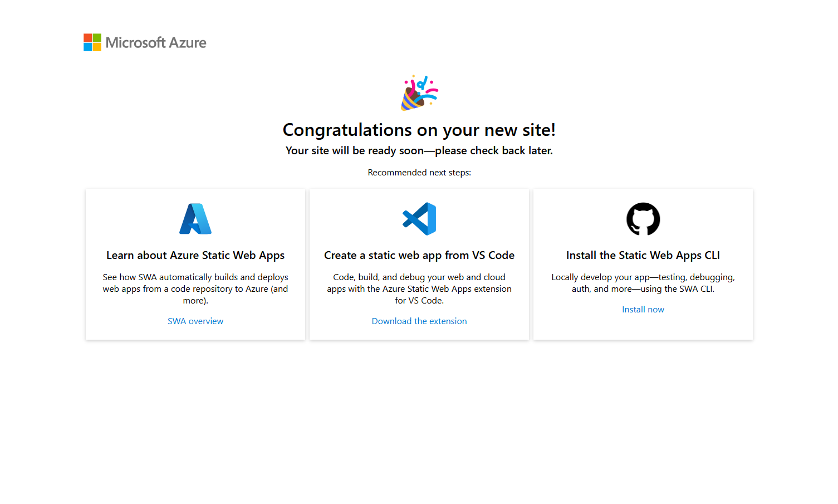Click 'See how SWA automatically builds' description
This screenshot has height=504, width=838.
195,288
